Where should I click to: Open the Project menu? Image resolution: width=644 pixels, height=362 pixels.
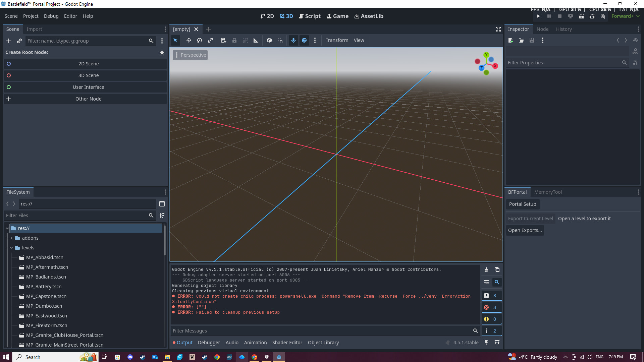pos(31,16)
